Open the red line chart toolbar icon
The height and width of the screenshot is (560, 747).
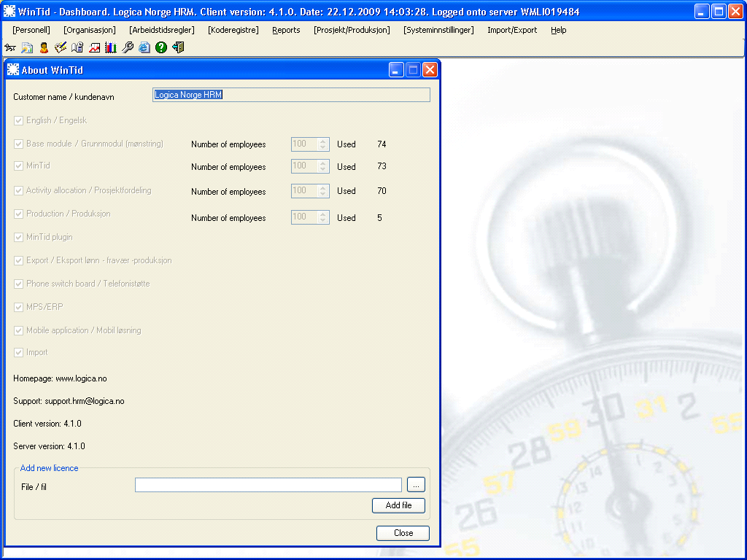click(94, 47)
